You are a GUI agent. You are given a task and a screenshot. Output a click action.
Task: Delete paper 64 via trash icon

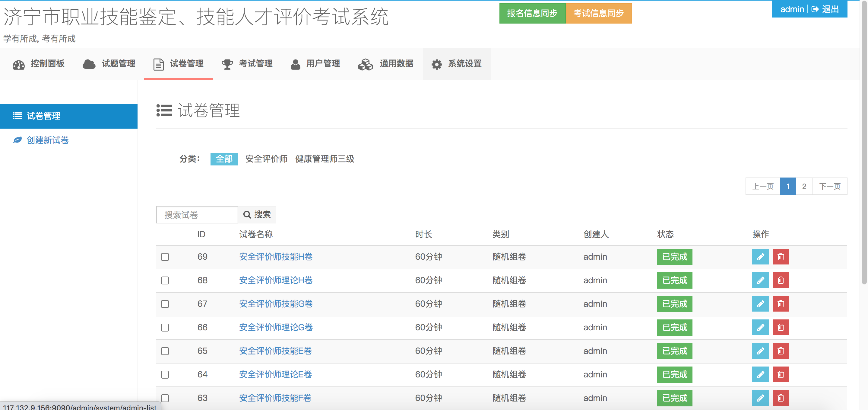click(x=781, y=375)
